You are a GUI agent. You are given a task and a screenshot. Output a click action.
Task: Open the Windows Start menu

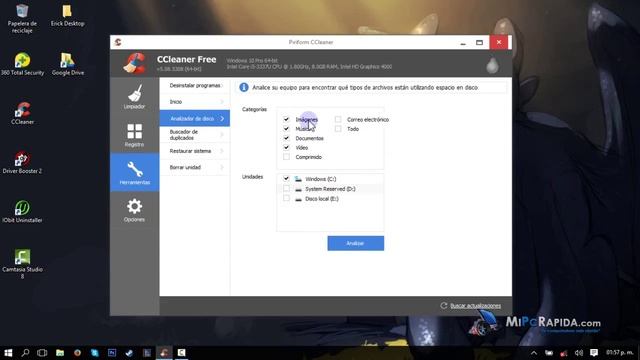point(8,353)
